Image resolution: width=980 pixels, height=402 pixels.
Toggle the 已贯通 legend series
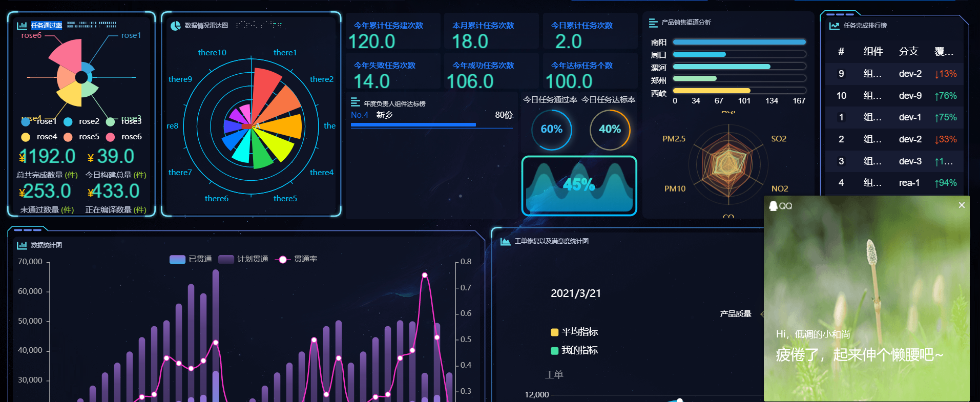191,259
